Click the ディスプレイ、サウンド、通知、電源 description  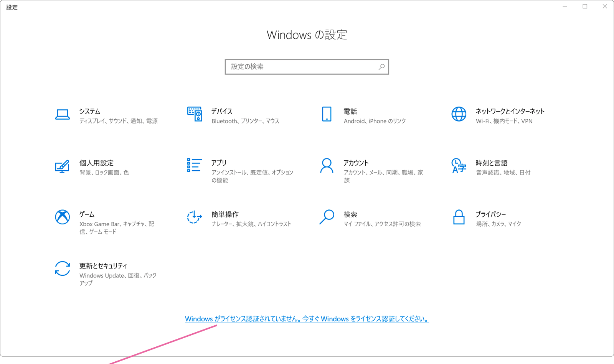119,121
